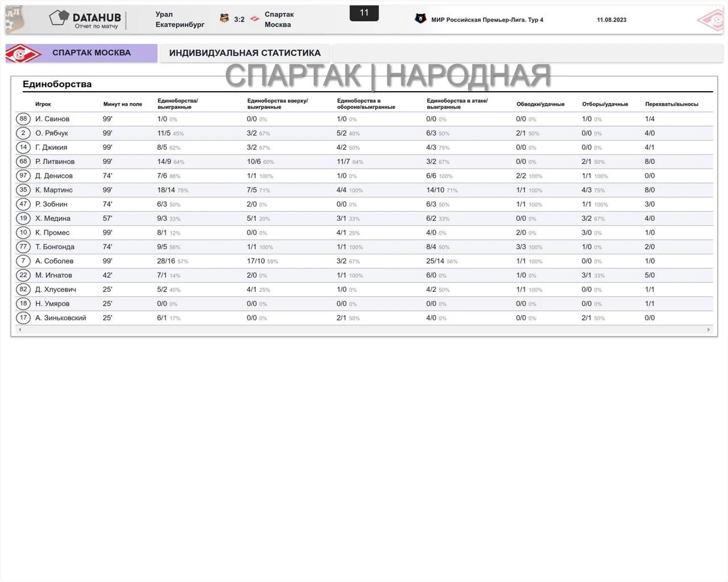
Task: Click player name Х. Медина
Action: click(x=53, y=218)
